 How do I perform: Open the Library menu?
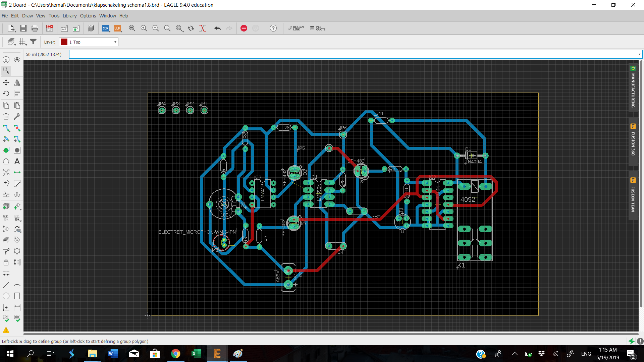click(x=69, y=16)
